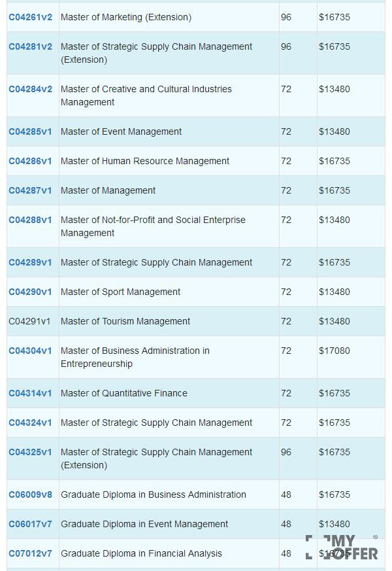This screenshot has height=571, width=392.
Task: Open course code link C04261v2
Action: [30, 17]
